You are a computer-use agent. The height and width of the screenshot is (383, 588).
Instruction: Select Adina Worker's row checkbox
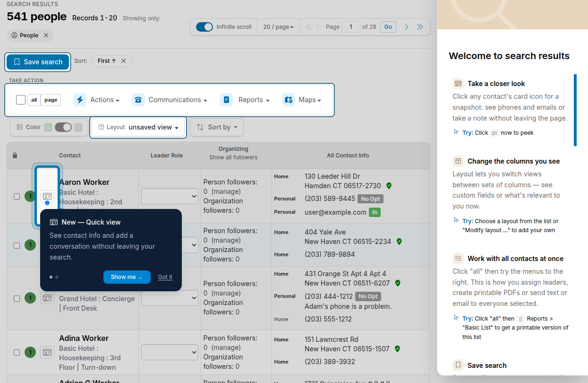pos(17,352)
